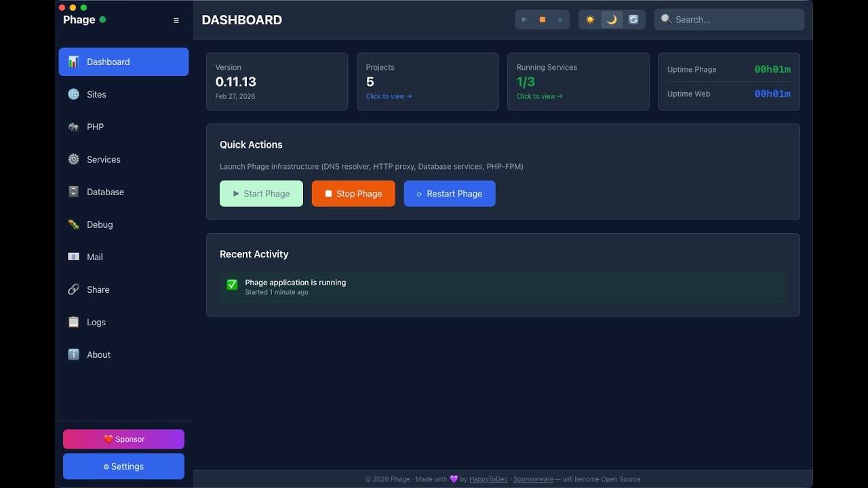Click the Database cabinet icon
868x488 pixels.
(73, 192)
